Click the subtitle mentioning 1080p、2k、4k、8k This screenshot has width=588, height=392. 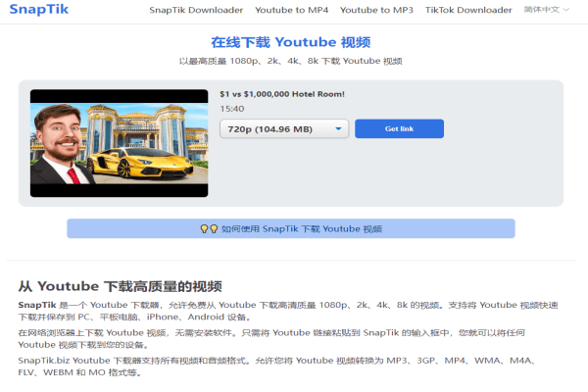[x=290, y=61]
